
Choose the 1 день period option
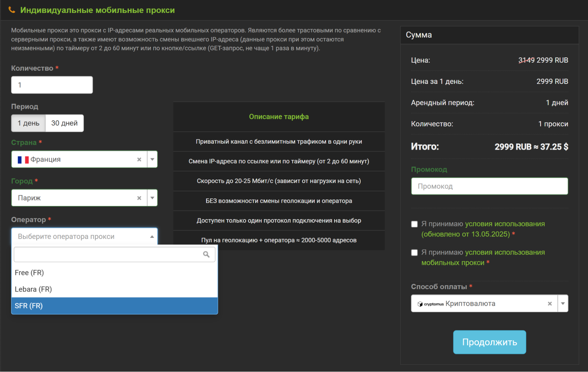pyautogui.click(x=29, y=123)
